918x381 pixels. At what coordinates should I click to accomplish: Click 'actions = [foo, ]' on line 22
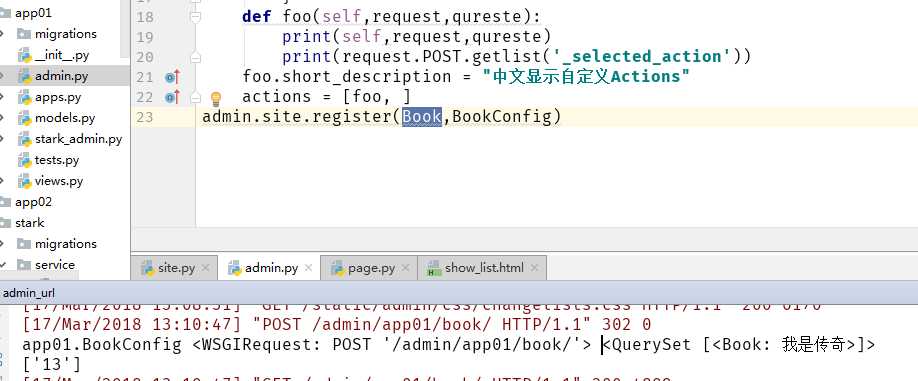327,97
